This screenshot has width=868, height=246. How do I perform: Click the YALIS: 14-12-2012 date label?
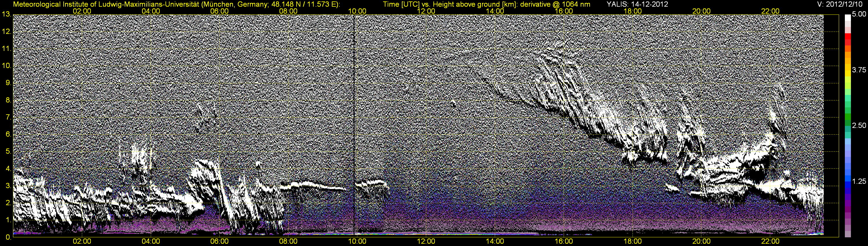[x=637, y=4]
